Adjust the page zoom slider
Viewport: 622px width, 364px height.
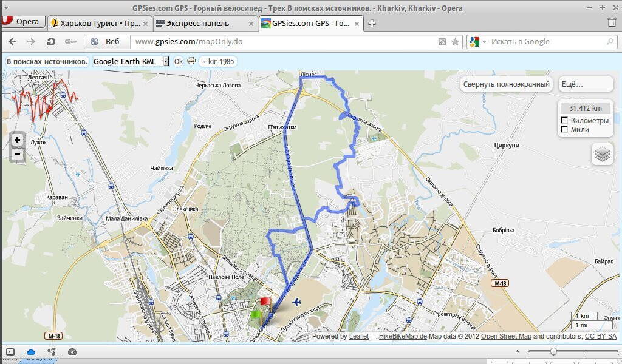tap(553, 352)
